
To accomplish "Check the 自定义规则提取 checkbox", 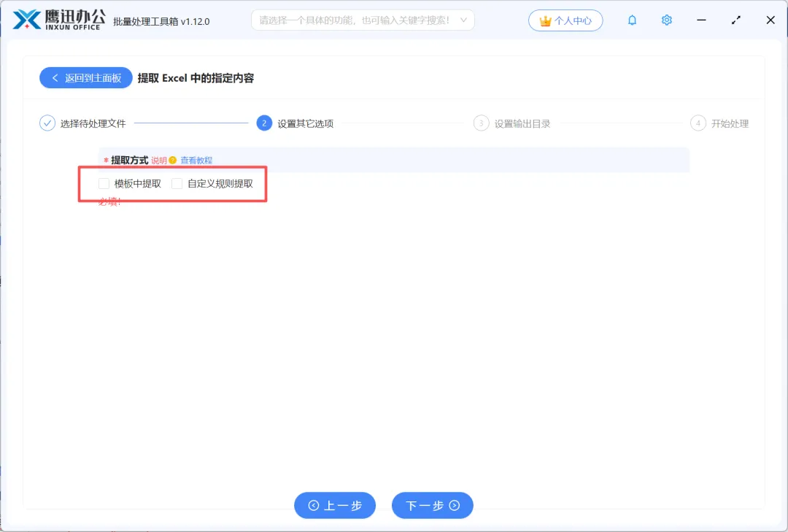I will (x=177, y=183).
